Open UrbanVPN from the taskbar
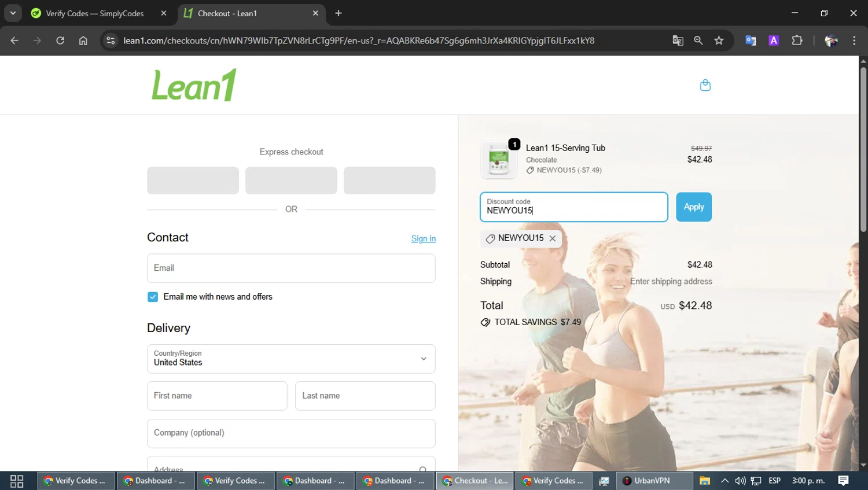Viewport: 868px width, 490px height. pyautogui.click(x=655, y=481)
